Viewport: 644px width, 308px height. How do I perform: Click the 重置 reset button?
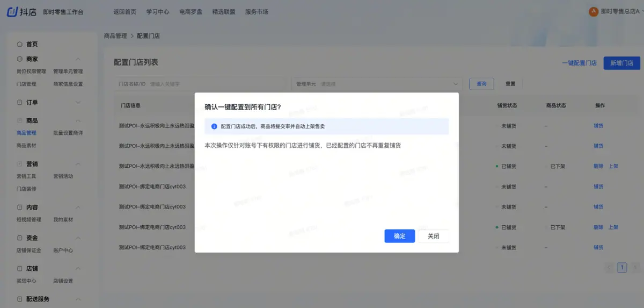(510, 84)
